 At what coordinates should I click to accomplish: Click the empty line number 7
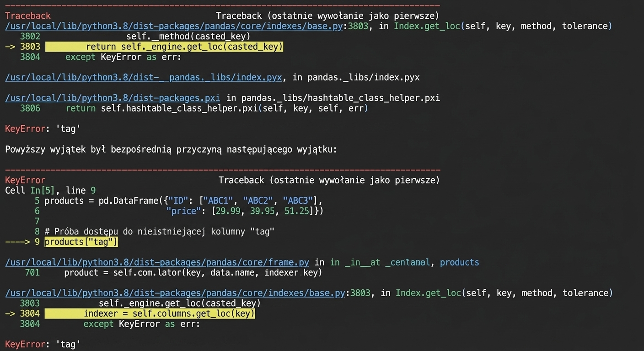coord(37,221)
